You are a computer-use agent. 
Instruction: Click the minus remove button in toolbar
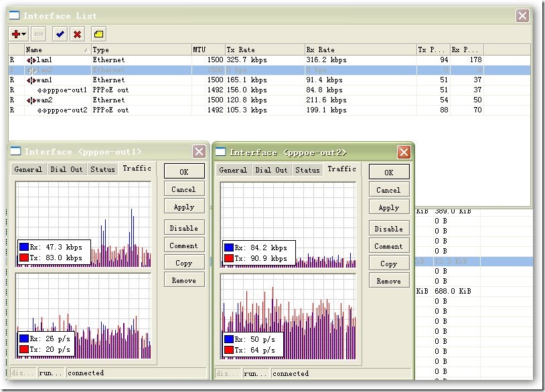[39, 34]
